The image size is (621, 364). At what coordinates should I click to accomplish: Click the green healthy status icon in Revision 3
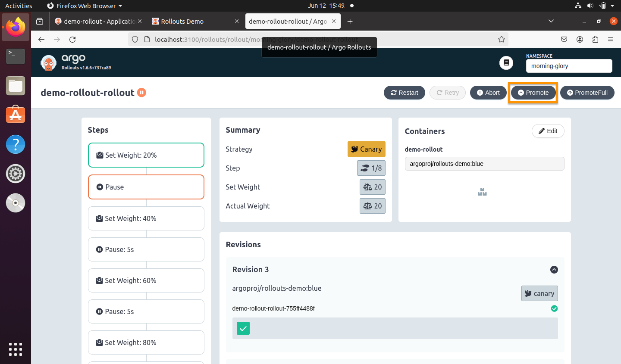pos(554,308)
